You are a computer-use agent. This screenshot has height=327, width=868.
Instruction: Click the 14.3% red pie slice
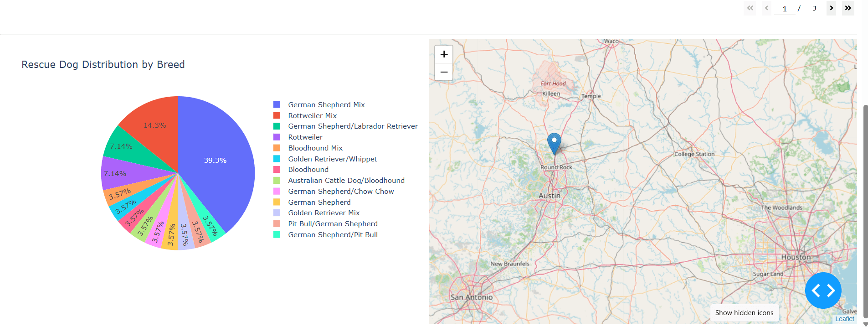[155, 125]
